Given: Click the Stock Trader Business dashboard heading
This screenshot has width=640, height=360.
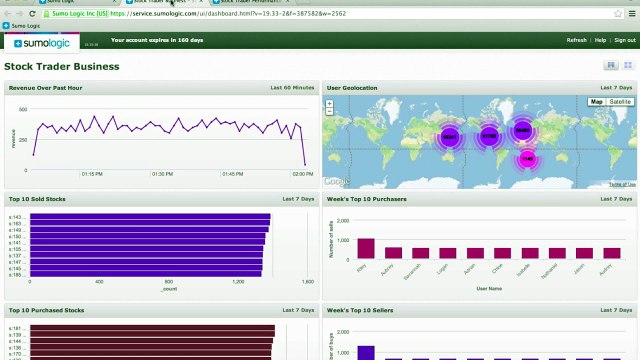Looking at the screenshot, I should [x=62, y=67].
